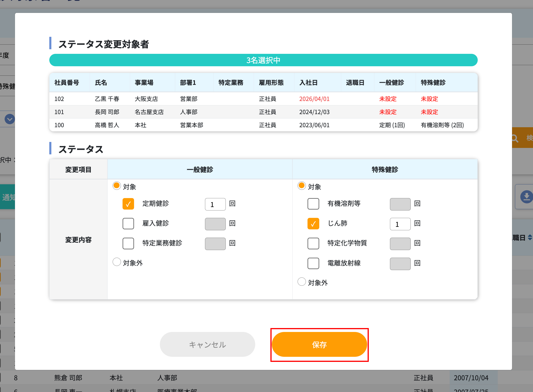Click the 退職日 sort arrows icon
This screenshot has width=533, height=392.
[530, 238]
